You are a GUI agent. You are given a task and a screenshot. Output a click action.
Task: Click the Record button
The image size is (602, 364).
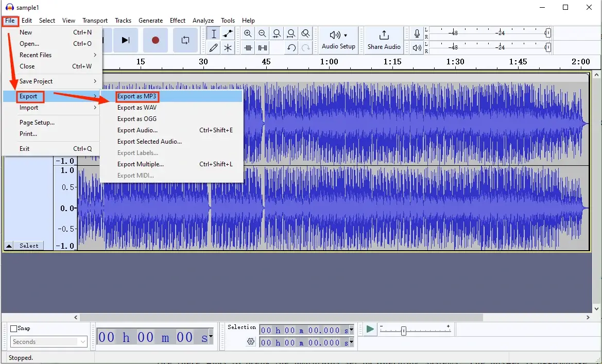tap(155, 40)
